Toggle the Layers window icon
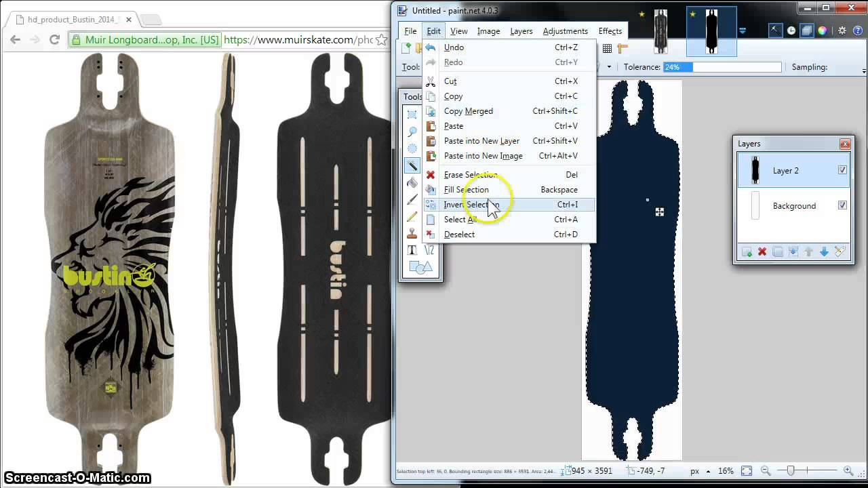 click(806, 30)
